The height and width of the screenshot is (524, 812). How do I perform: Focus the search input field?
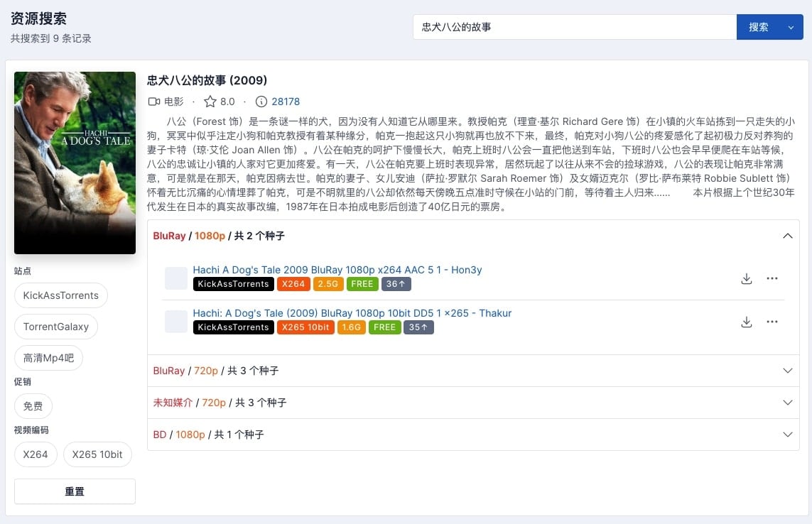575,27
